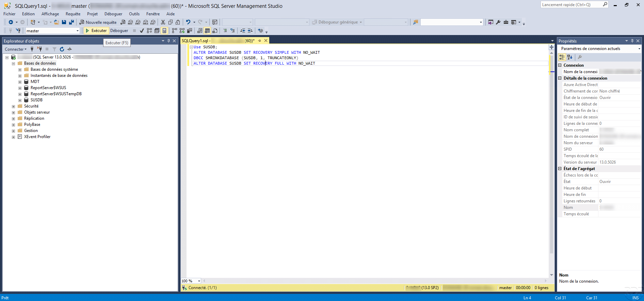Expand the SUSDB database node

click(20, 100)
